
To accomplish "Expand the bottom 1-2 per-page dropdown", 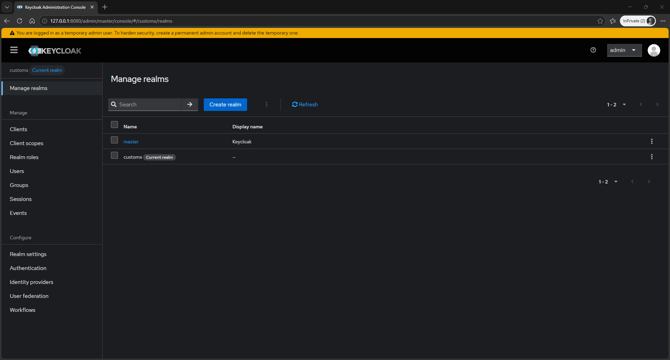I will [x=608, y=181].
